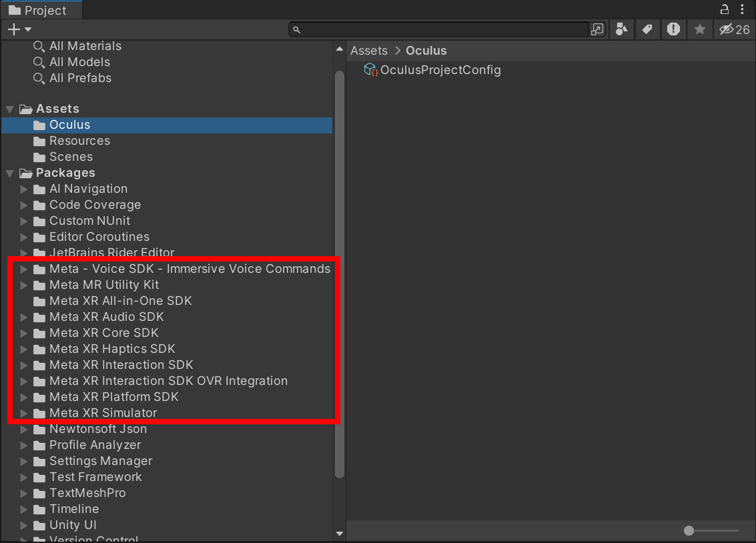
Task: Expand Meta Voice SDK package arrow
Action: pos(23,269)
